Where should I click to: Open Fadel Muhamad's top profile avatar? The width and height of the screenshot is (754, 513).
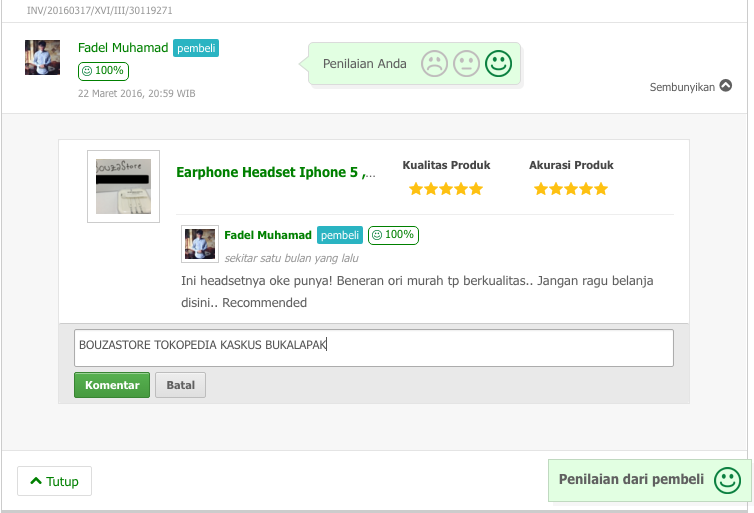(x=42, y=57)
